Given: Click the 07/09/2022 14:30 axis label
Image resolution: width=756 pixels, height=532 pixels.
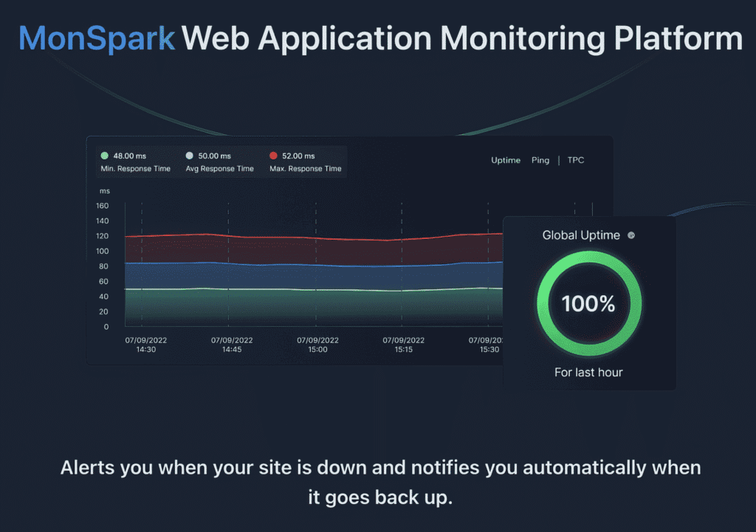Looking at the screenshot, I should pos(146,345).
